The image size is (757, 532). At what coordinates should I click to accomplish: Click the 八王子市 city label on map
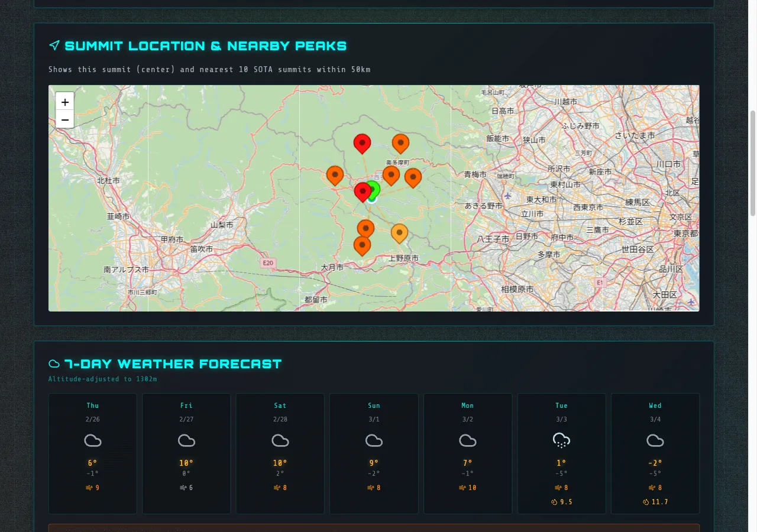[x=493, y=239]
